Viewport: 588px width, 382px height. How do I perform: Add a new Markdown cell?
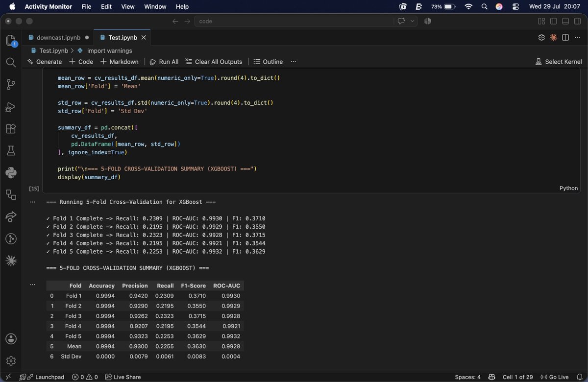tap(120, 62)
